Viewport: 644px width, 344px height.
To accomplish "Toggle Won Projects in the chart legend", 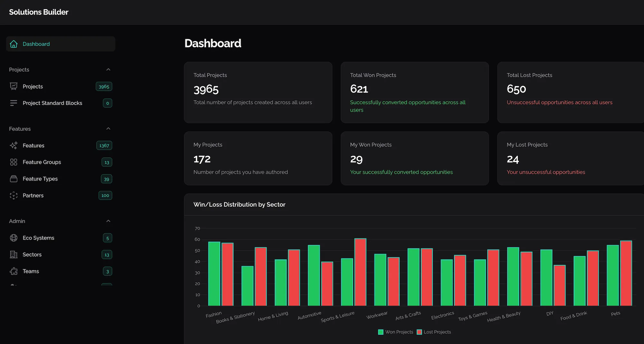I will [x=395, y=332].
